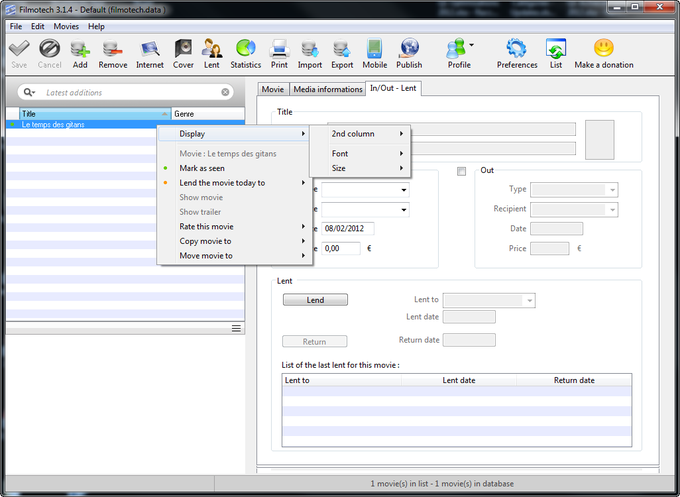Open Copy movie to submenu
680x497 pixels.
tap(234, 241)
